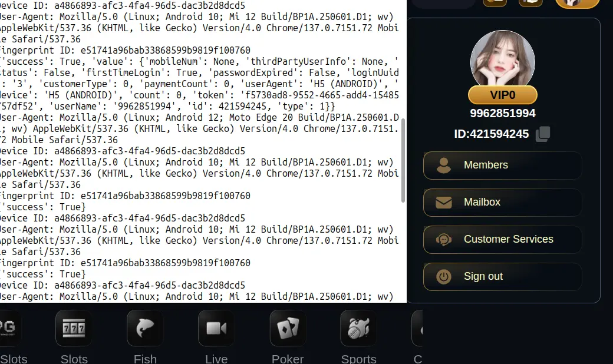
Task: Click the top log line with Device ID a4866893
Action: (x=122, y=5)
